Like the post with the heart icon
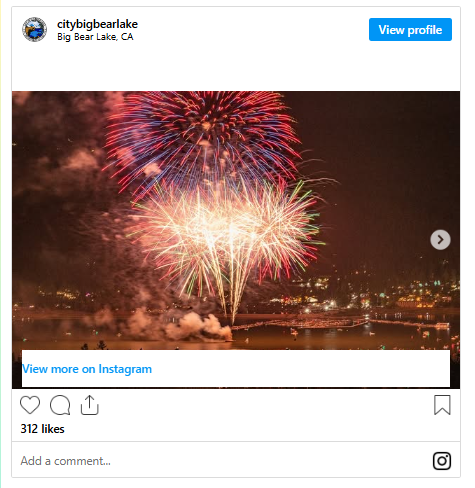Screen dimensions: 475x488 30,405
